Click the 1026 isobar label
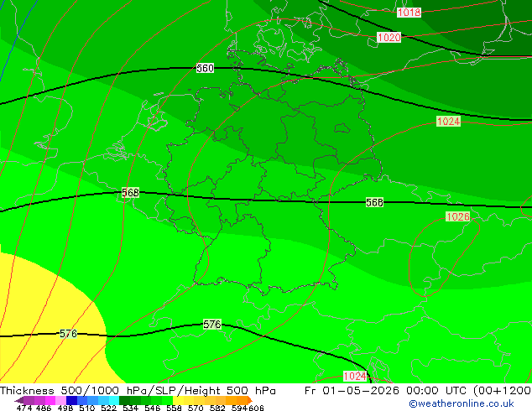Viewport: 532px width, 411px height. click(458, 216)
